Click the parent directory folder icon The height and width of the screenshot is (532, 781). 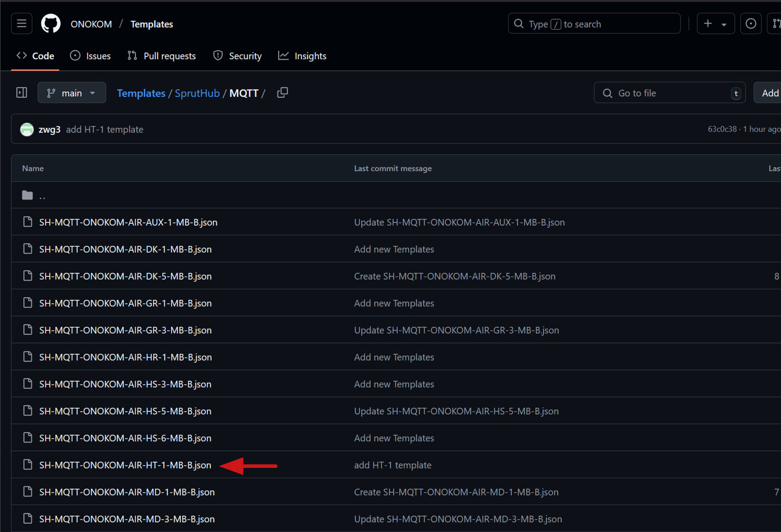[28, 195]
